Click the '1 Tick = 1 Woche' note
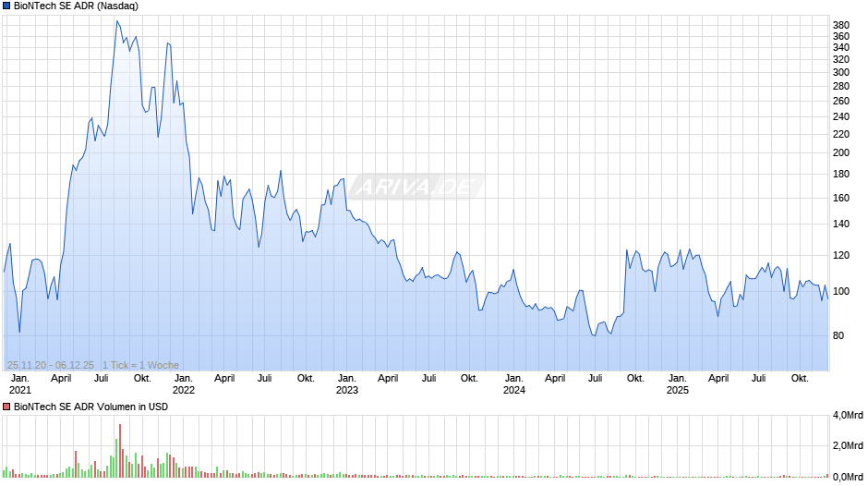Viewport: 868px width, 486px height. [140, 365]
